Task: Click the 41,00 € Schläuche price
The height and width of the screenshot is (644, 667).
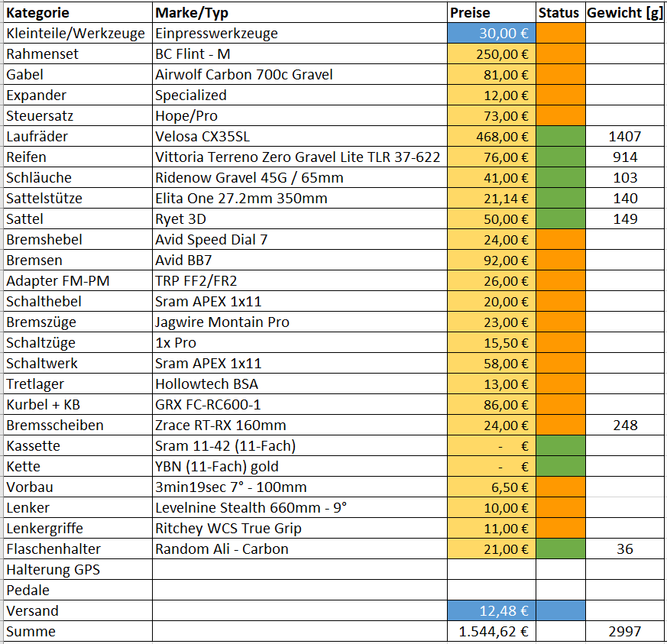Action: (491, 177)
